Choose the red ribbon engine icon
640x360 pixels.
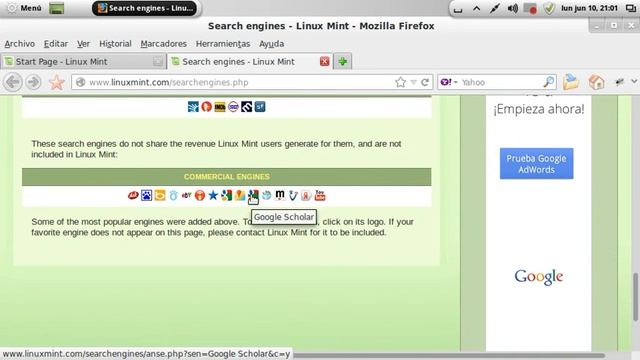tap(307, 196)
